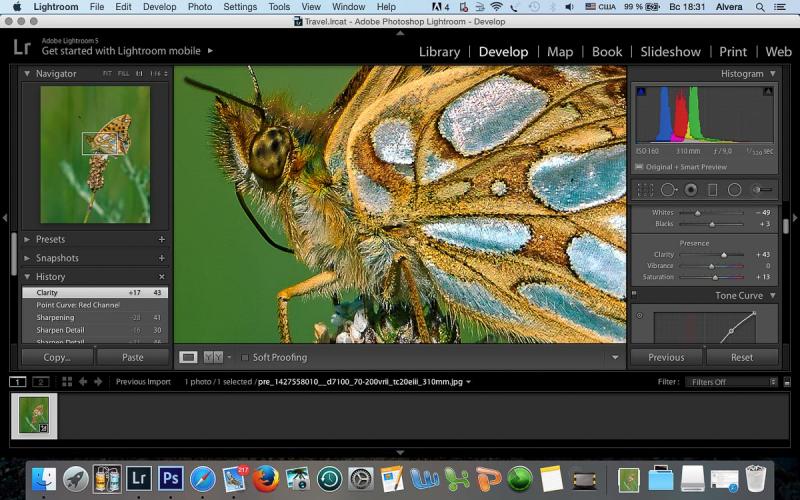Enable Tone Curve targeted adjustment tool
800x500 pixels.
tap(639, 315)
